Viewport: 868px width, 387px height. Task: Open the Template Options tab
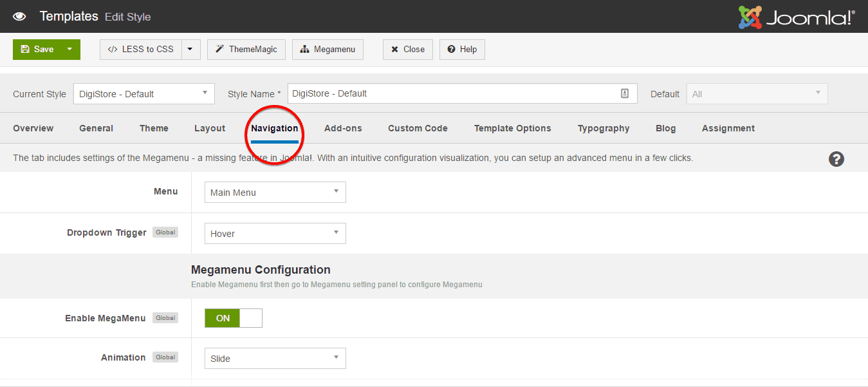click(x=512, y=128)
